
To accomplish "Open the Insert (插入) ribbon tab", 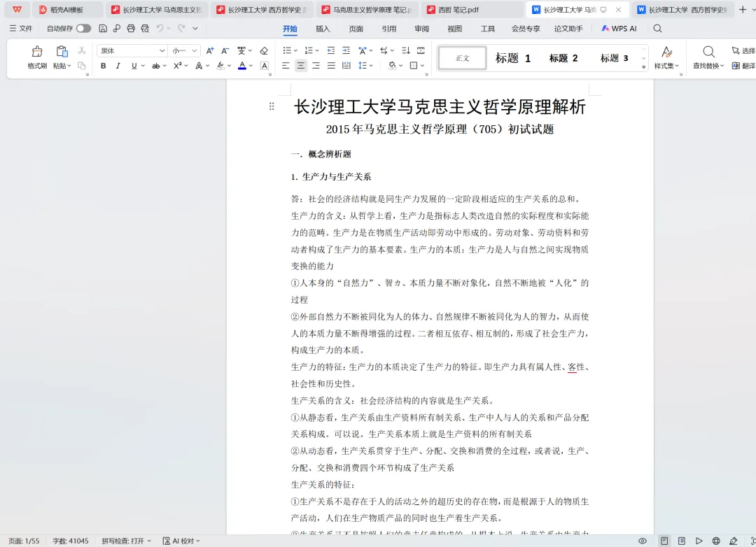I will tap(323, 29).
